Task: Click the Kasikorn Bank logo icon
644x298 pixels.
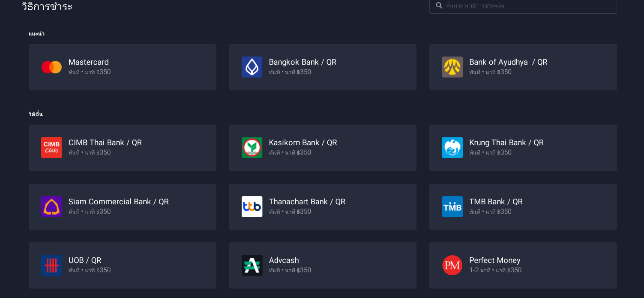Action: pos(252,148)
